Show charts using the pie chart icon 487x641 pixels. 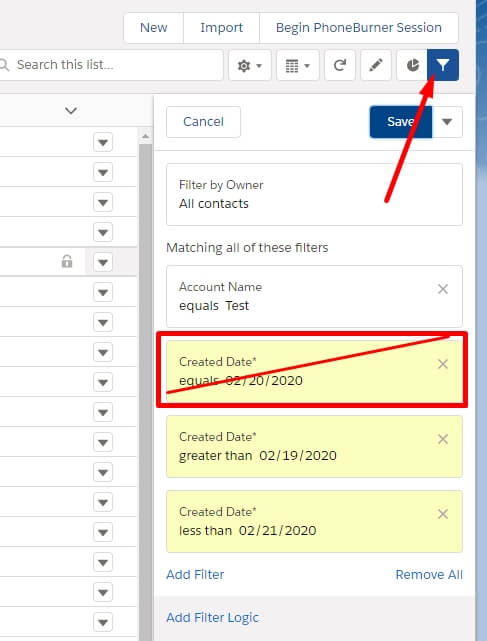[412, 65]
